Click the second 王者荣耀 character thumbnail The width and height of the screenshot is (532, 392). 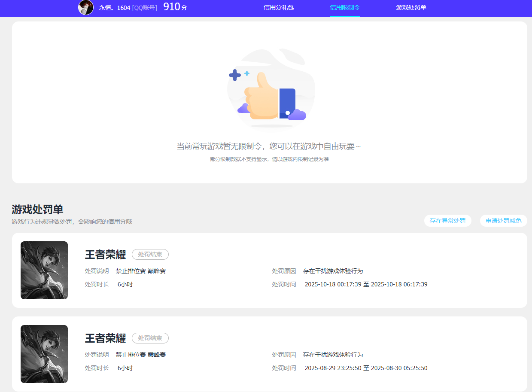pyautogui.click(x=44, y=354)
